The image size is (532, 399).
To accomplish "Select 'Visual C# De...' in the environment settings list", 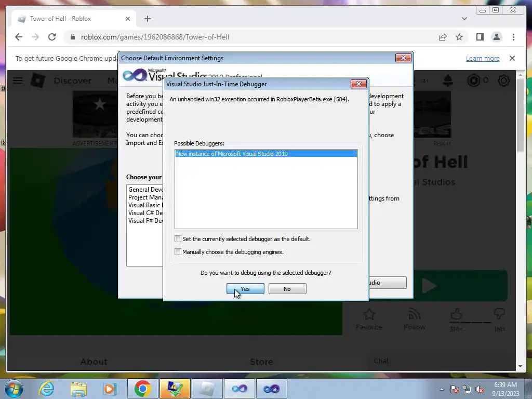I will [145, 213].
